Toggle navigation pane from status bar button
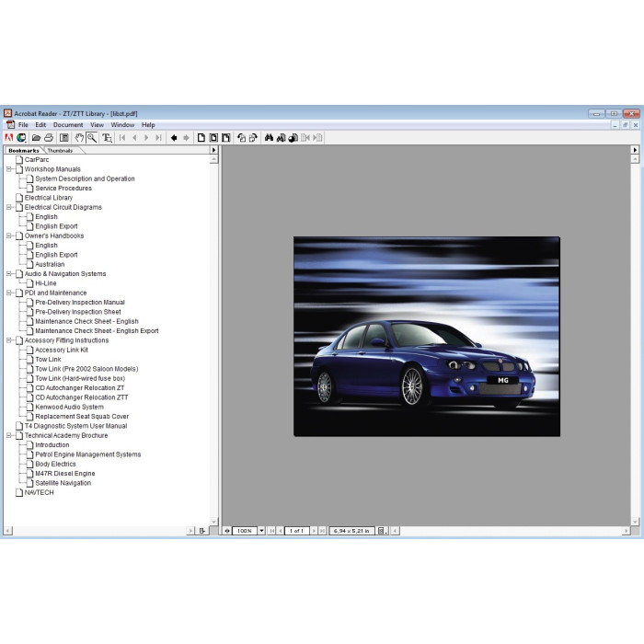Image resolution: width=644 pixels, height=644 pixels. point(226,531)
